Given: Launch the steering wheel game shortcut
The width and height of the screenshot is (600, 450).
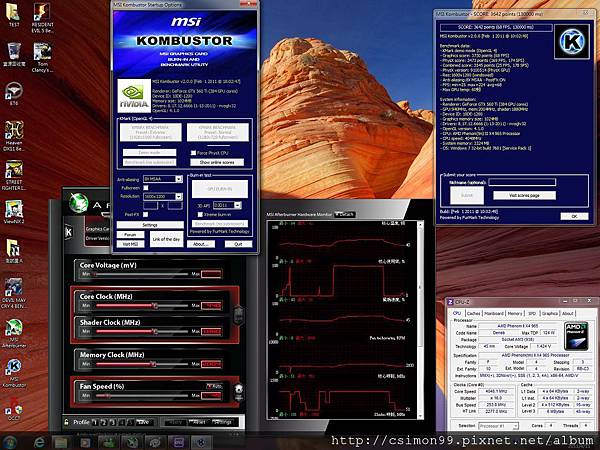Looking at the screenshot, I should tap(14, 91).
